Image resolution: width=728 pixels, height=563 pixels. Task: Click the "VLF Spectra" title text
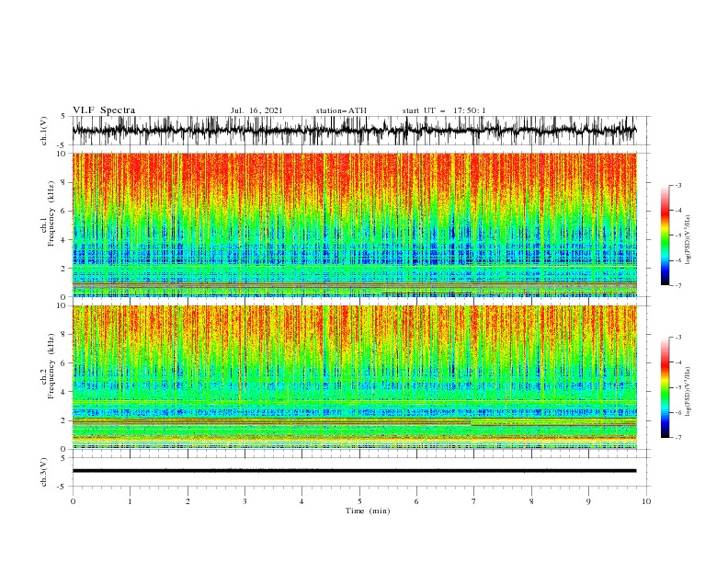(104, 110)
